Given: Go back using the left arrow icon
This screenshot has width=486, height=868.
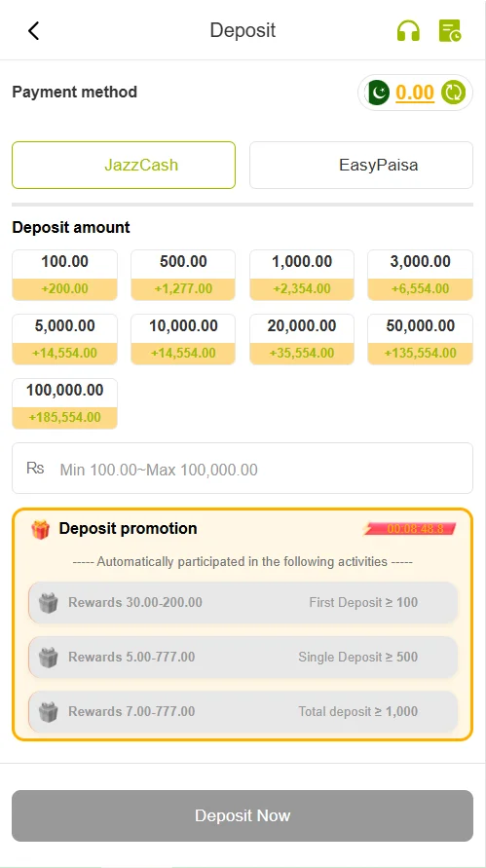Looking at the screenshot, I should [34, 30].
